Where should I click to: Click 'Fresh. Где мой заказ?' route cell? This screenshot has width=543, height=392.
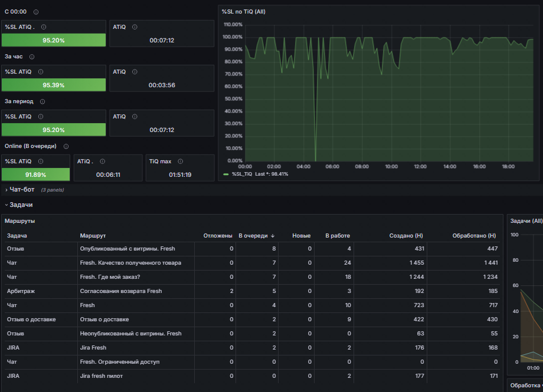click(x=136, y=277)
